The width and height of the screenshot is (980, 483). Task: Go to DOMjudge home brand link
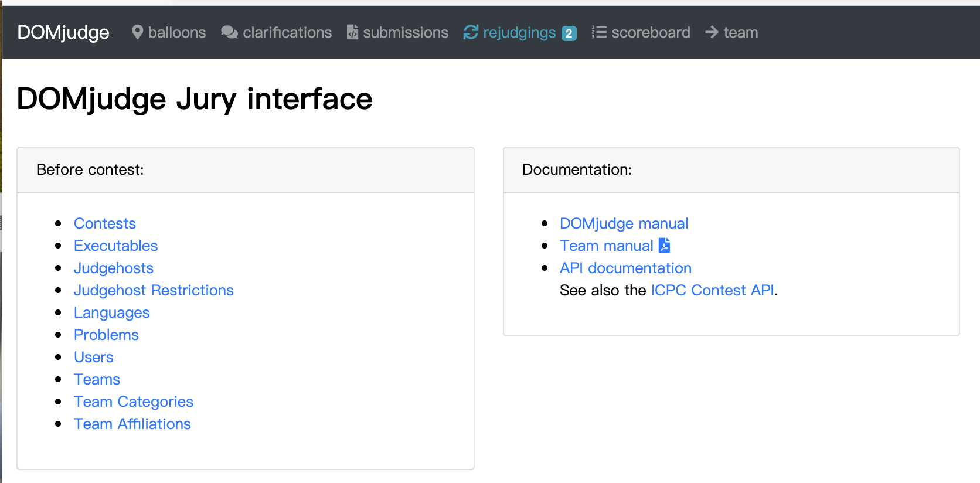coord(63,32)
